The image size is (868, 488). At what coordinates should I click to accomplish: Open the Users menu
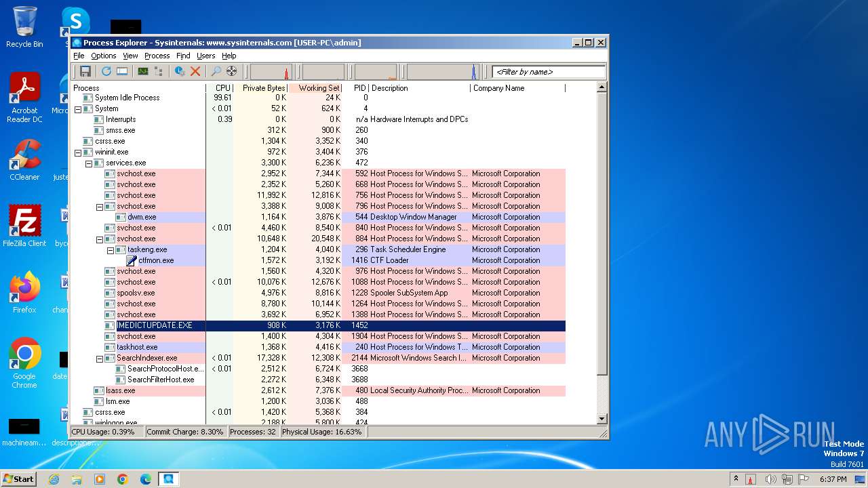206,56
